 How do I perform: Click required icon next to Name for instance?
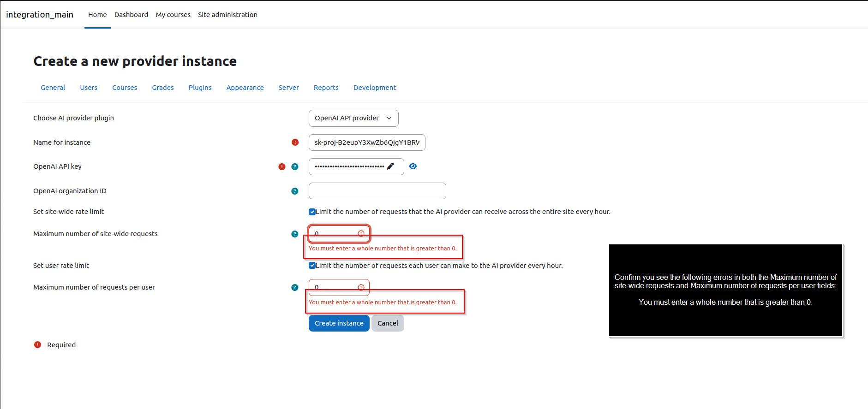295,142
